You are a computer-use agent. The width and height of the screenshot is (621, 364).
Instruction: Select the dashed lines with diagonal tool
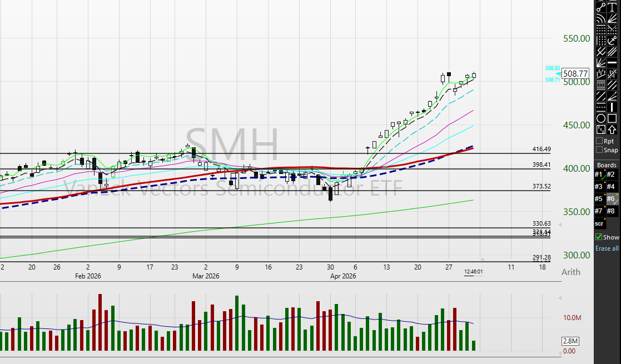612,29
